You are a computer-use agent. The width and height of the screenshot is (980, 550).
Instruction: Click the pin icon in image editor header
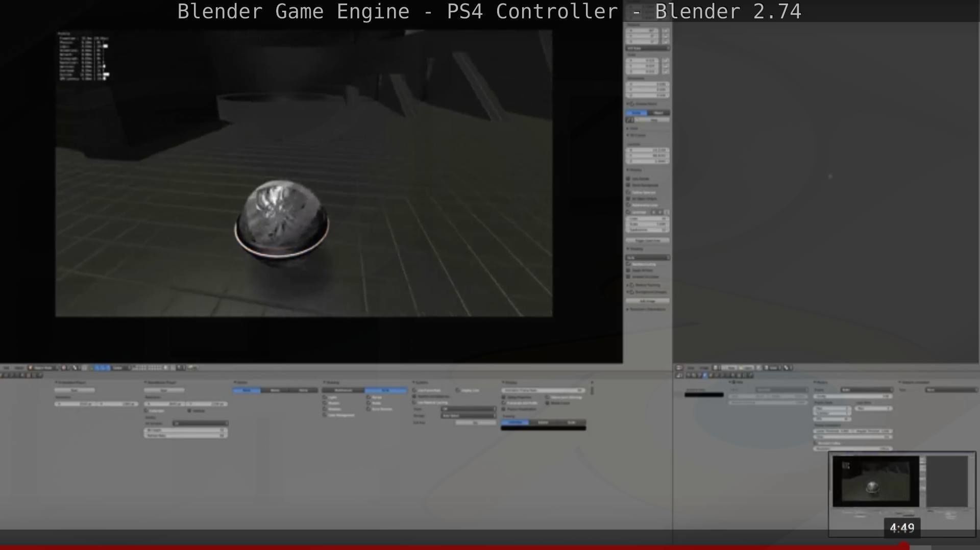[x=760, y=368]
